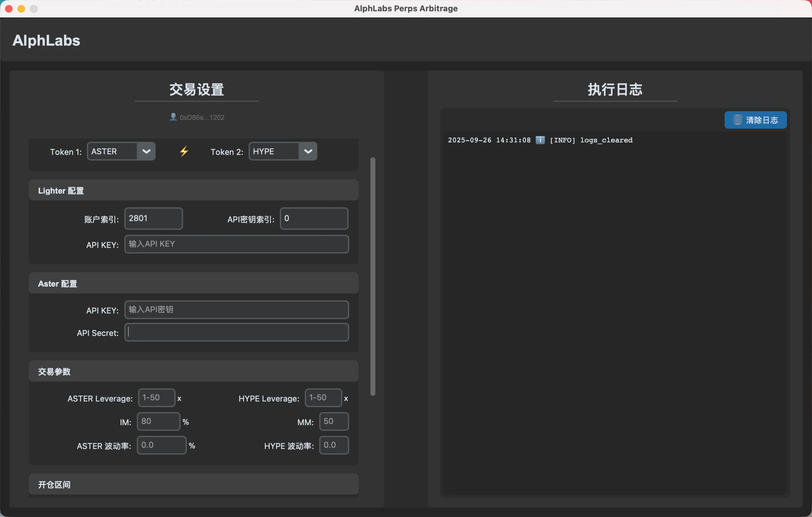Click the user avatar icon beside wallet address
This screenshot has height=517, width=812.
(173, 117)
